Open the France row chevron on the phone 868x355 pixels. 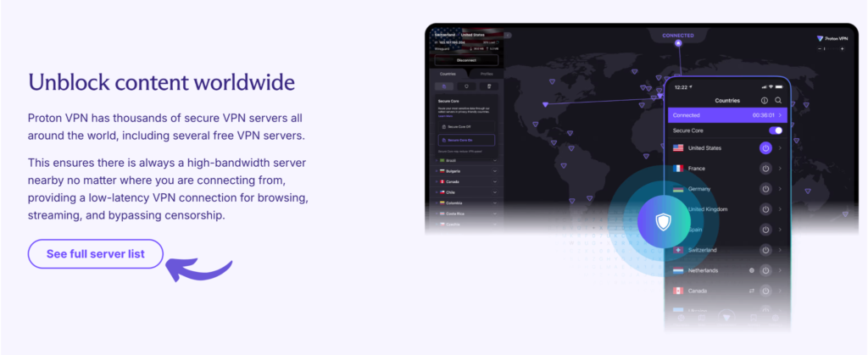[x=780, y=168]
